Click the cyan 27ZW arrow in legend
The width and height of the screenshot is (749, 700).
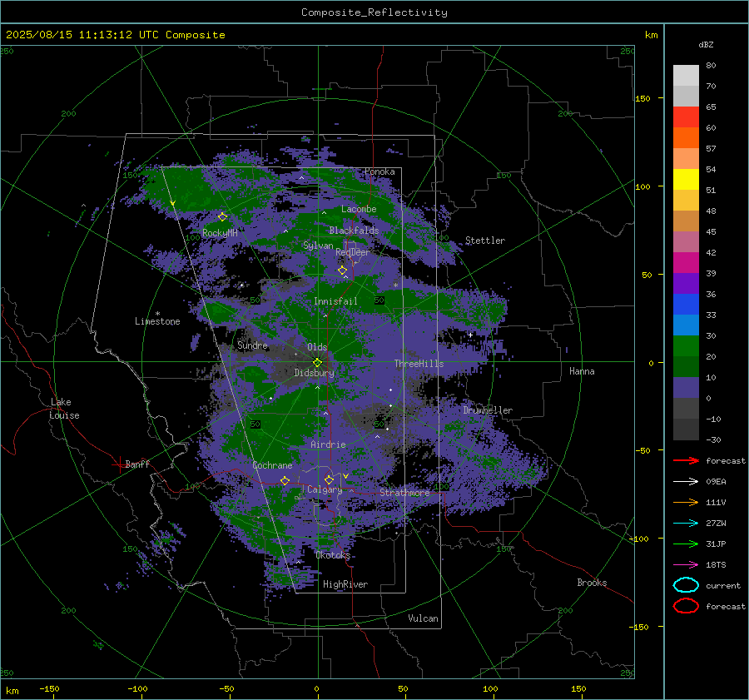click(686, 523)
